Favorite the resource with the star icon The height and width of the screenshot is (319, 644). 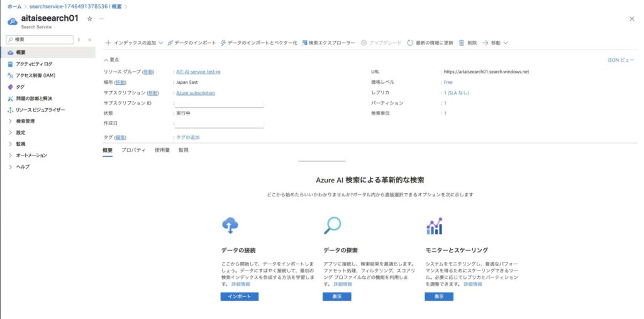[x=89, y=19]
